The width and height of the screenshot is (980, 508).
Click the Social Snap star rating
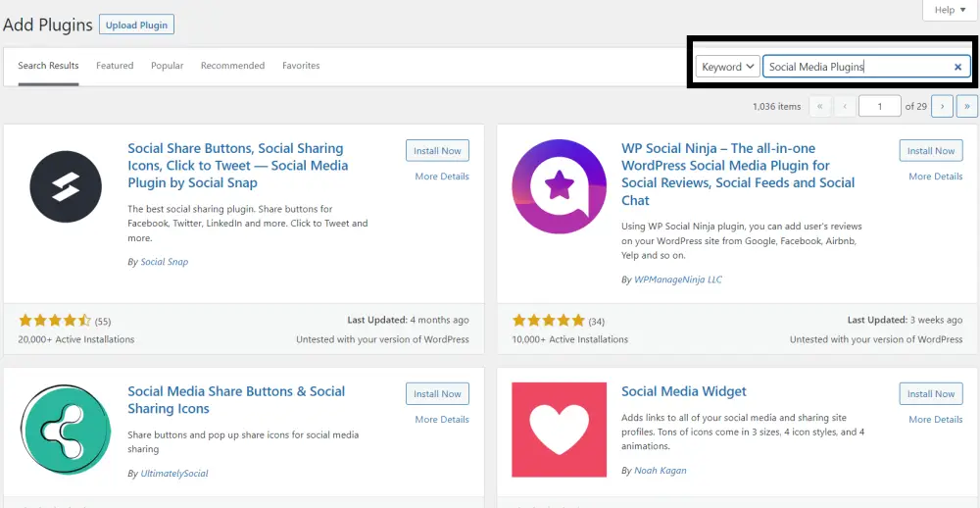pyautogui.click(x=55, y=321)
